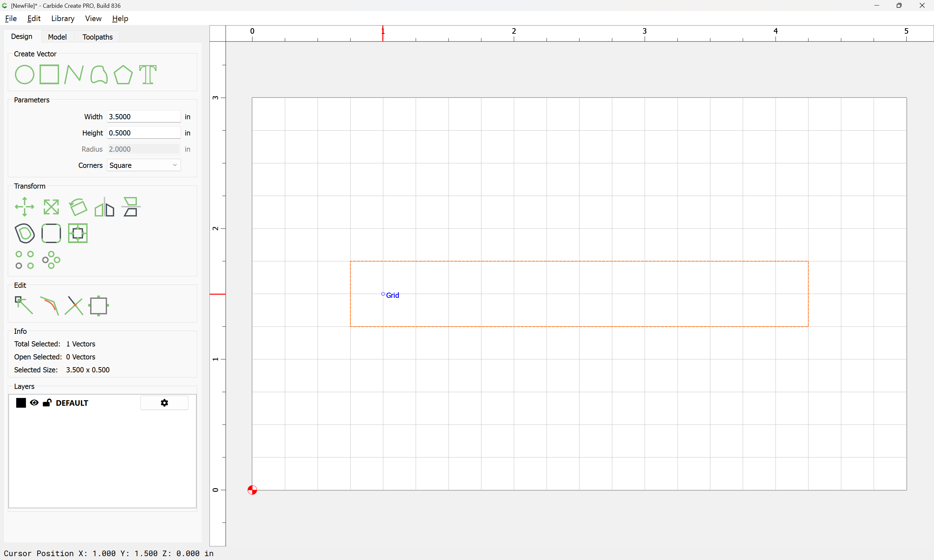Open the Corners dropdown set to Square

143,165
